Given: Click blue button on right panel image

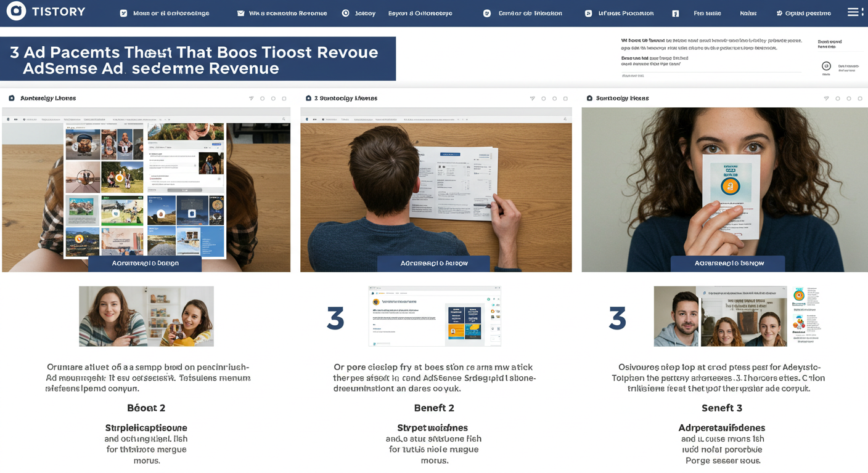Looking at the screenshot, I should pyautogui.click(x=728, y=263).
